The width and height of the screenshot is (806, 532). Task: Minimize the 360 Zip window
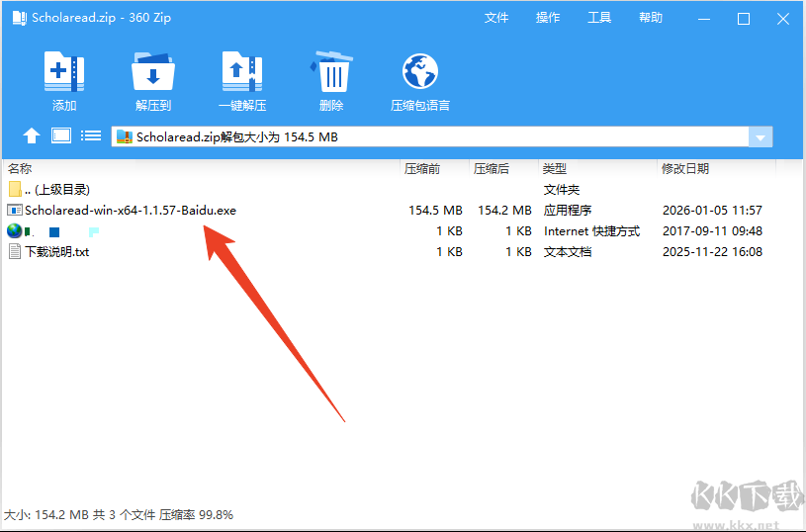coord(704,19)
